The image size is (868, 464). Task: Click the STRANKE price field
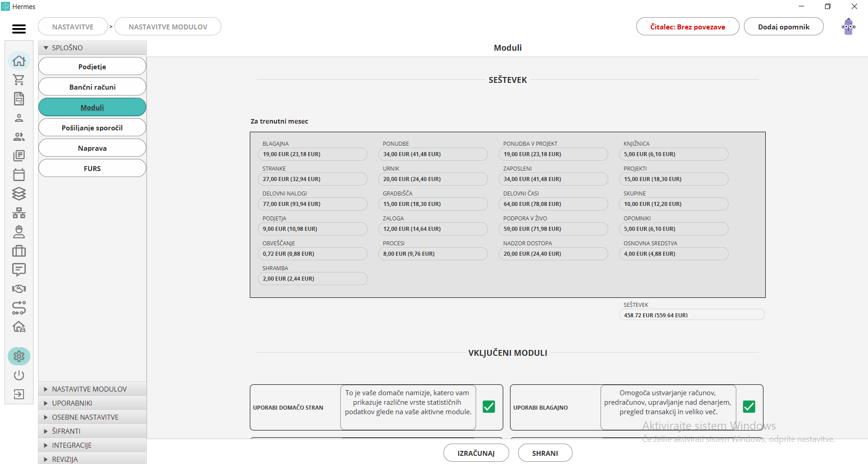click(313, 179)
